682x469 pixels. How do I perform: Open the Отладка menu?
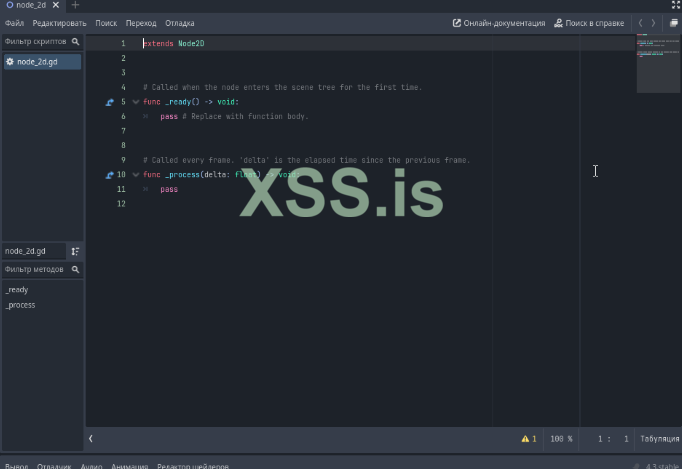[180, 23]
